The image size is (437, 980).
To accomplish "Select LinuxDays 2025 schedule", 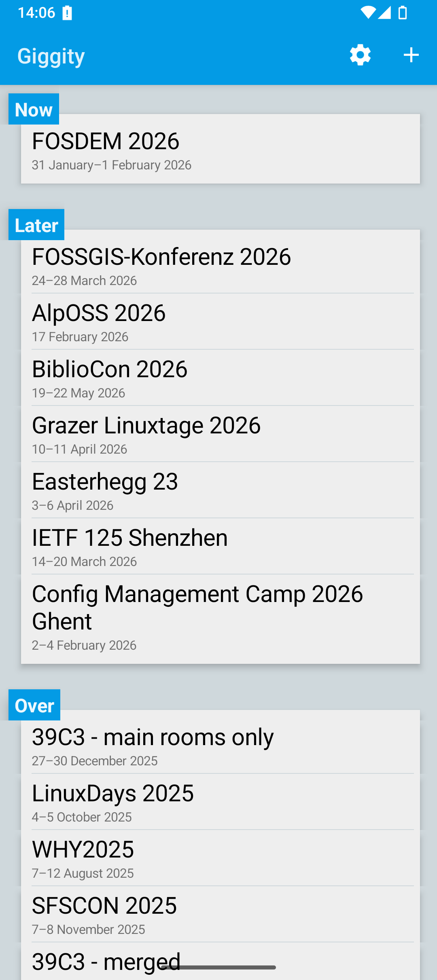I will (x=221, y=802).
